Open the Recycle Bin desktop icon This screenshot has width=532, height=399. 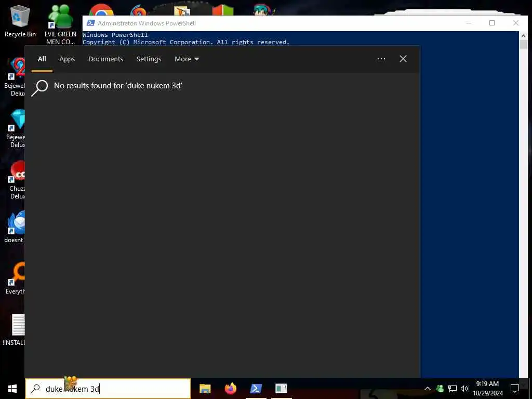20,21
